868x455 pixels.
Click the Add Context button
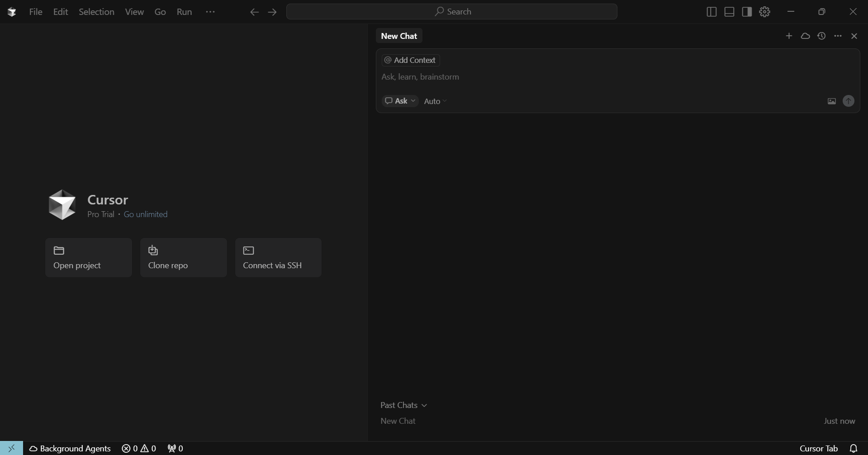coord(410,60)
